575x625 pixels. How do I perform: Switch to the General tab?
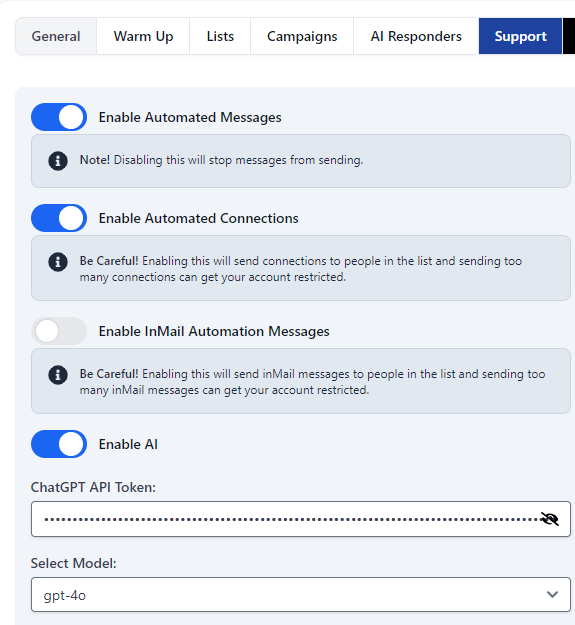[56, 36]
